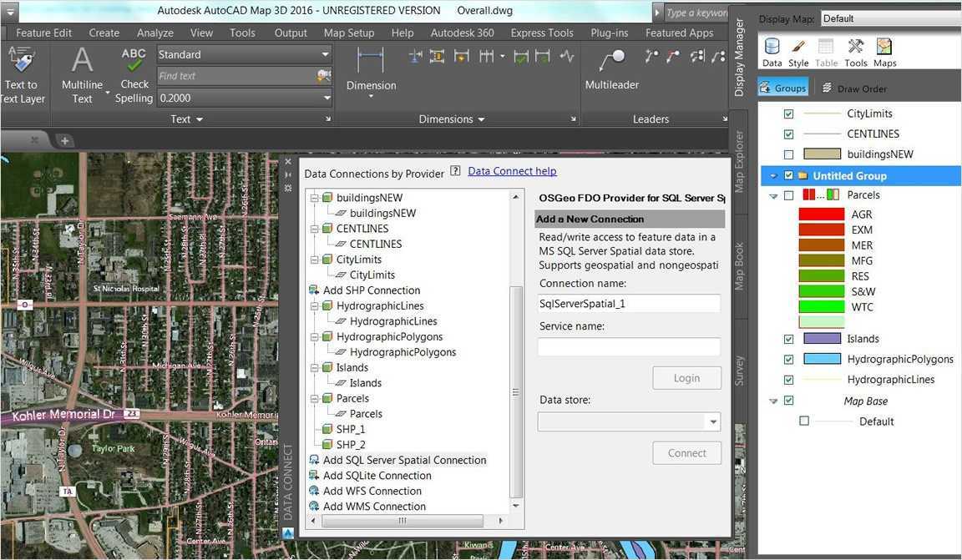Uncheck the CityLimits layer checkbox
This screenshot has width=962, height=560.
(789, 114)
